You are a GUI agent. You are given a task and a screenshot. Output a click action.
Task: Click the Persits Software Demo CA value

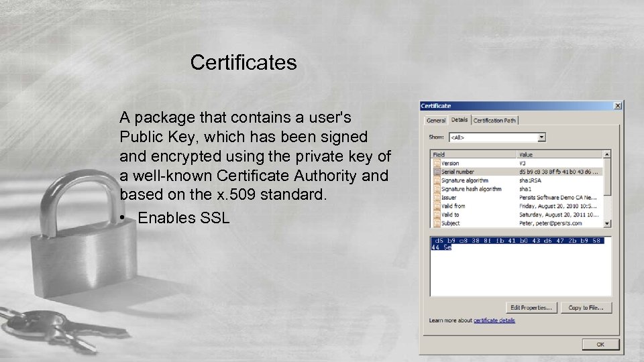point(557,198)
